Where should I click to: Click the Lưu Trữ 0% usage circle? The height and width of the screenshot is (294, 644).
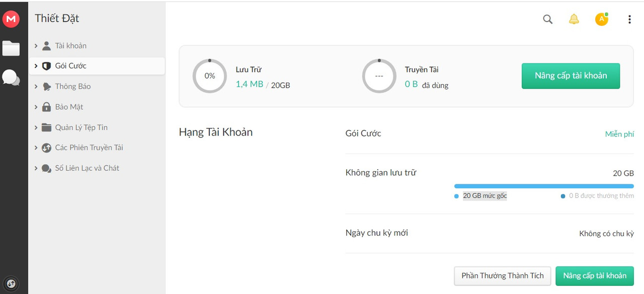click(x=210, y=76)
